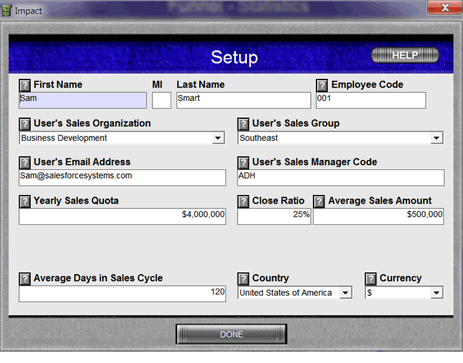
Task: Click the DONE button
Action: 231,334
